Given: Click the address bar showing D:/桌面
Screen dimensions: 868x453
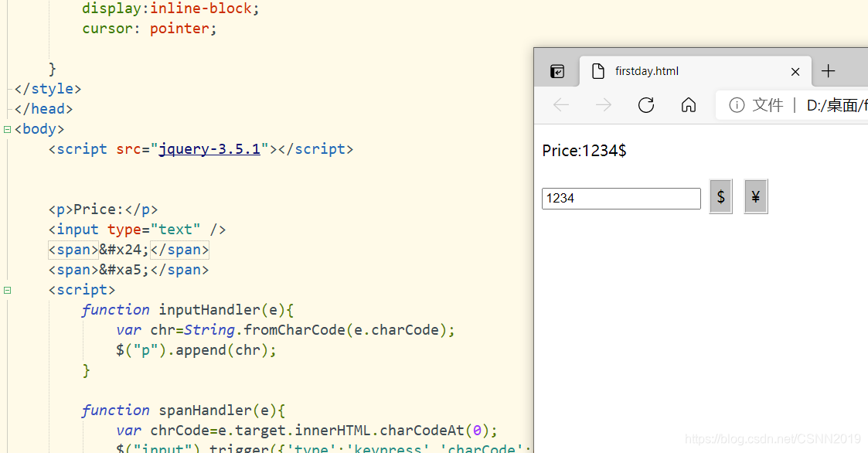Looking at the screenshot, I should coord(836,104).
